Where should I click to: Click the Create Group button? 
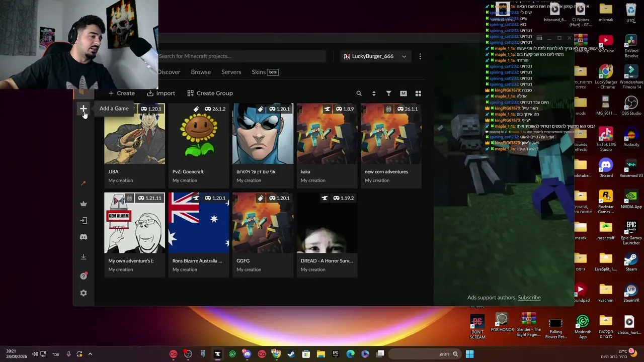pyautogui.click(x=210, y=93)
